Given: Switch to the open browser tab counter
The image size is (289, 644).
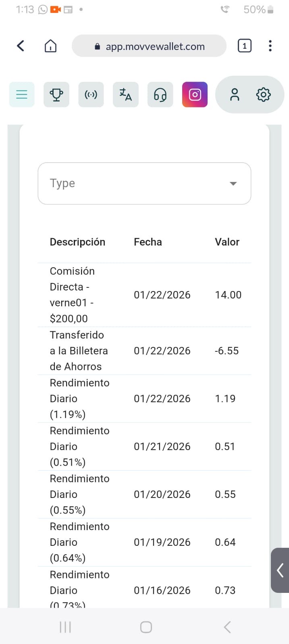Looking at the screenshot, I should (x=244, y=45).
